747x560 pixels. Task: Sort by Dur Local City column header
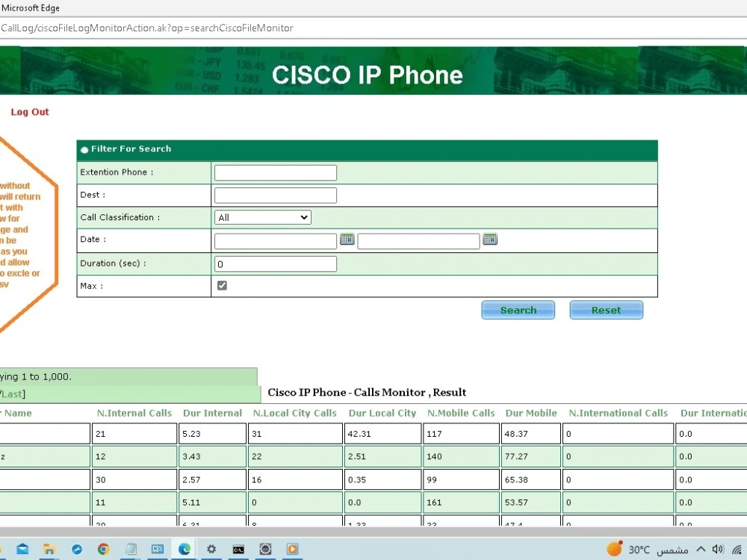coord(382,413)
